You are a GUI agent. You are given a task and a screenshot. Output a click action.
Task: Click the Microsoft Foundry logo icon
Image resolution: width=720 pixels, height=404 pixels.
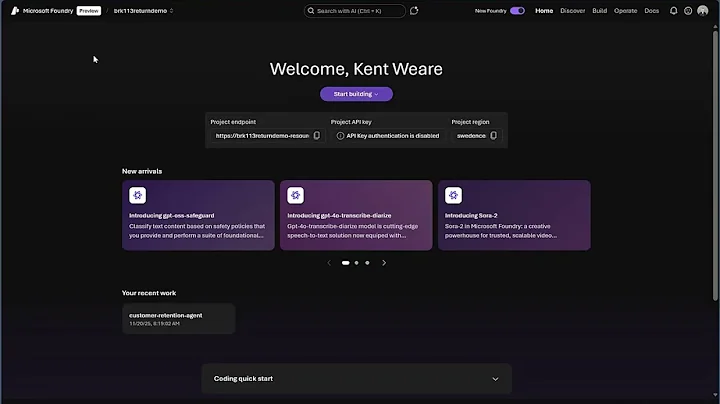click(x=15, y=11)
